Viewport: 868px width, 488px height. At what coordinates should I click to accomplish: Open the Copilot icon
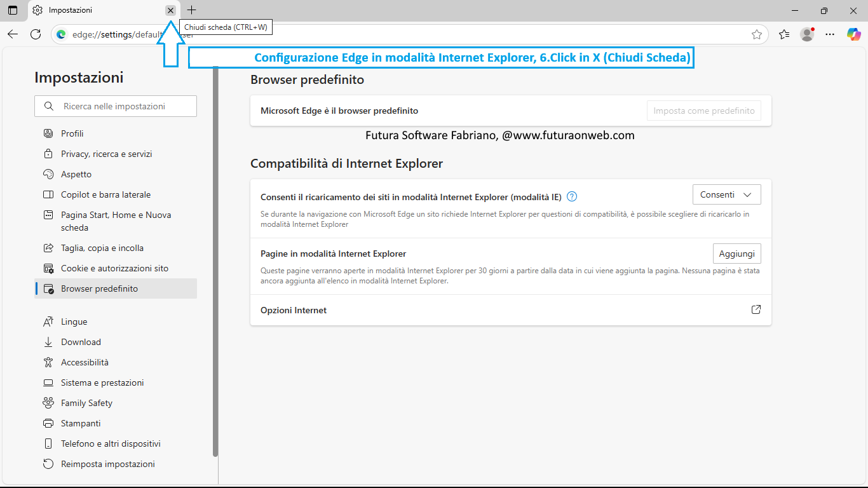854,34
